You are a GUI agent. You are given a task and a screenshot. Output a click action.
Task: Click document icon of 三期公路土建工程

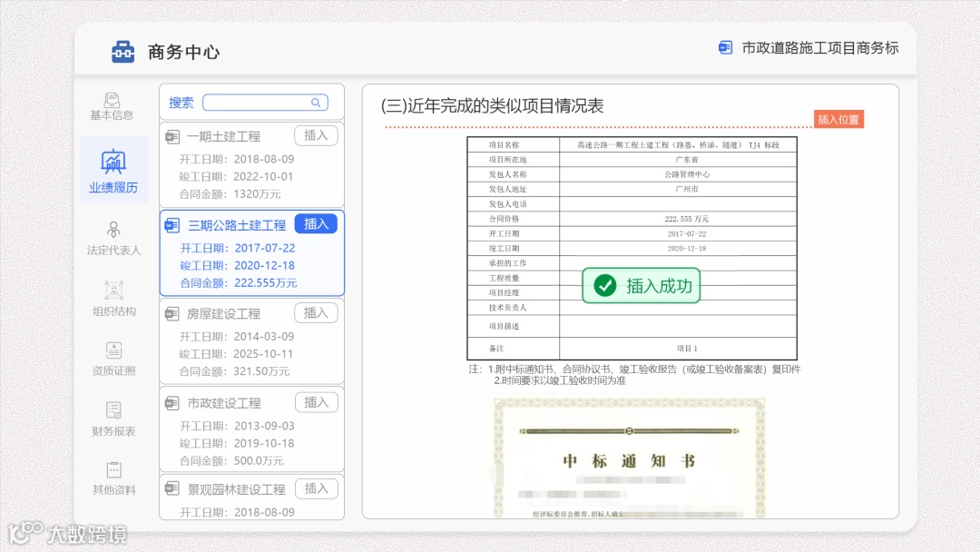tap(172, 225)
